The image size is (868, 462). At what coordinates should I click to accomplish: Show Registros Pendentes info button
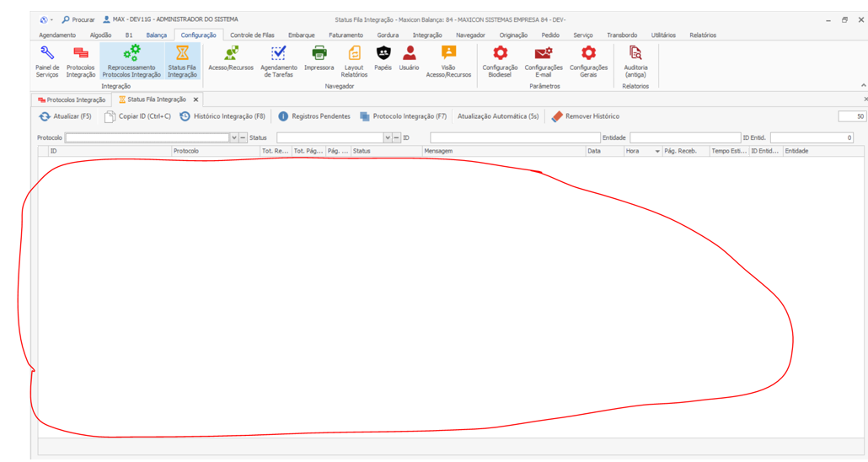click(x=314, y=116)
